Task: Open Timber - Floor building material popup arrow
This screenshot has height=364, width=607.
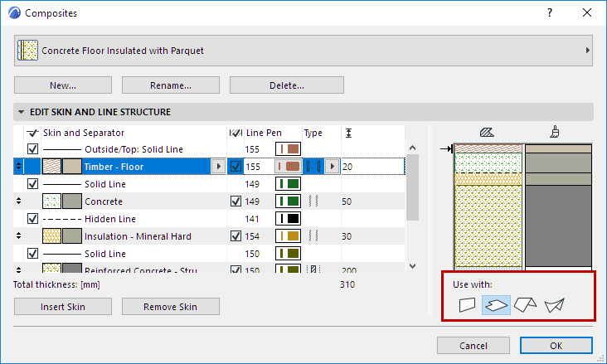Action: (x=218, y=167)
